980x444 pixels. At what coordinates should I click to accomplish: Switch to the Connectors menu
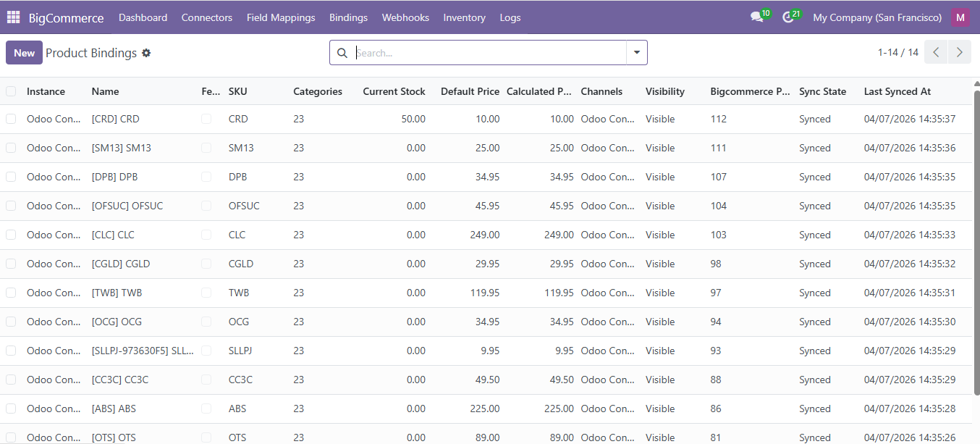207,17
